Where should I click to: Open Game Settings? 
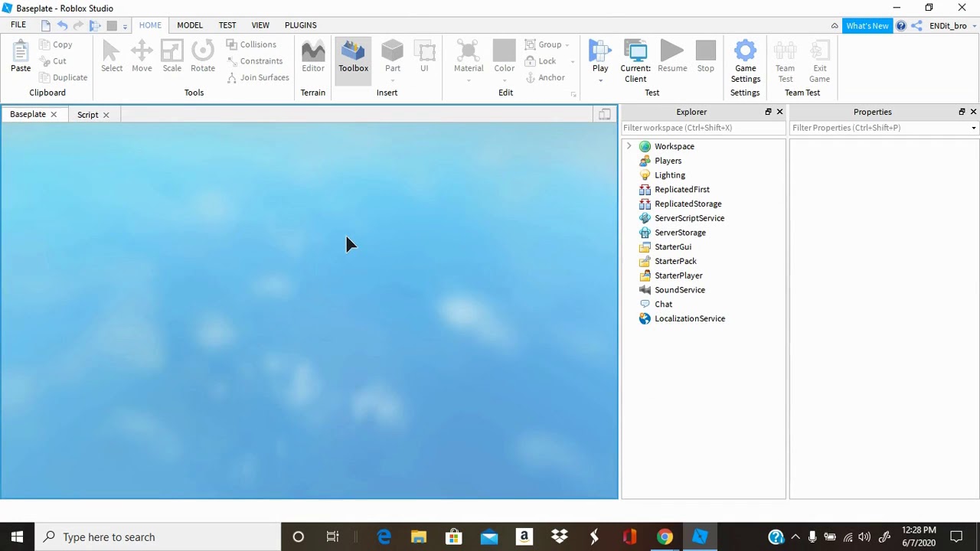click(745, 61)
